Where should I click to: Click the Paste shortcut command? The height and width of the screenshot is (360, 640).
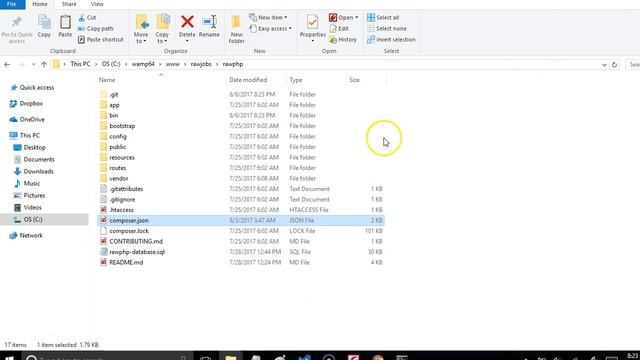[100, 40]
